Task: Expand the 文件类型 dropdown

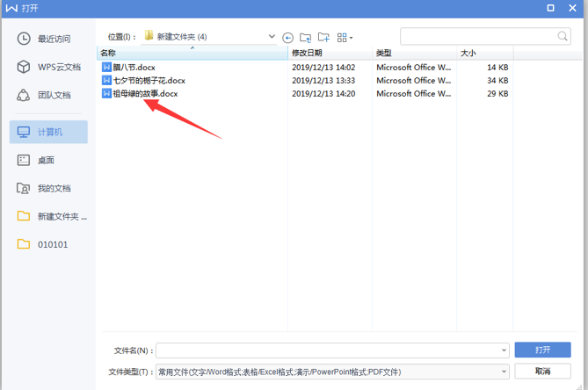Action: [504, 372]
